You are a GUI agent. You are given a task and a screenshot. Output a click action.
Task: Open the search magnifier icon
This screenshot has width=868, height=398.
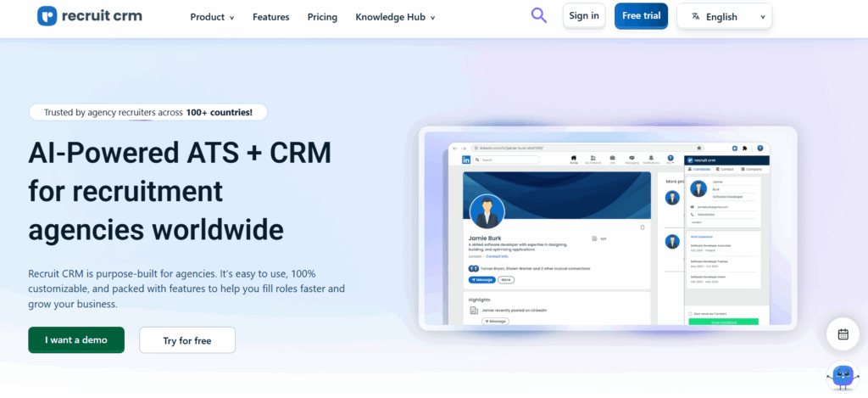pos(539,15)
